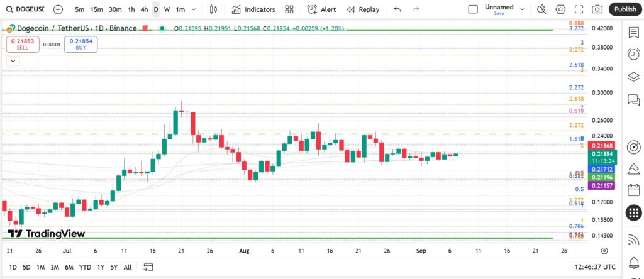Set range to 1M
The image size is (644, 279).
[40, 267]
